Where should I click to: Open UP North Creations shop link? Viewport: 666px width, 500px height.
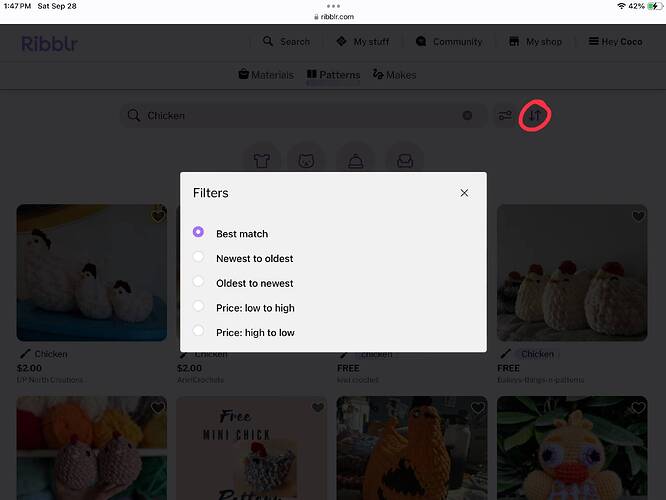click(x=50, y=380)
